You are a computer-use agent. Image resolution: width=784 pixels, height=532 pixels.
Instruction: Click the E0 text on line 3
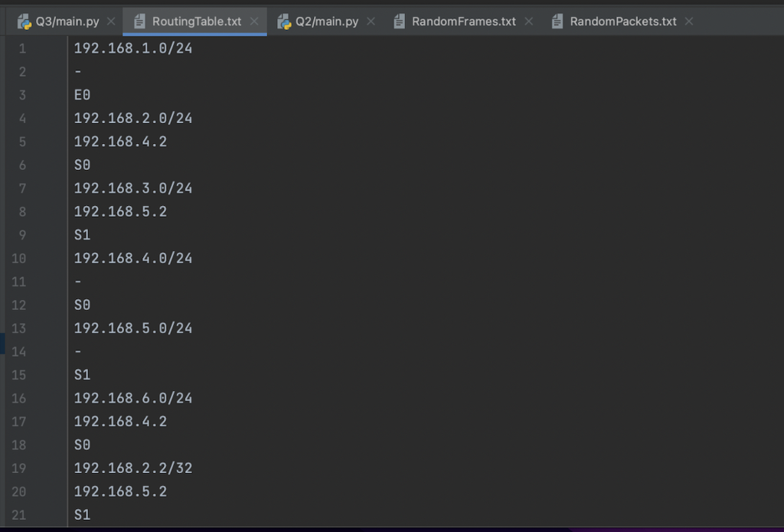pyautogui.click(x=82, y=95)
